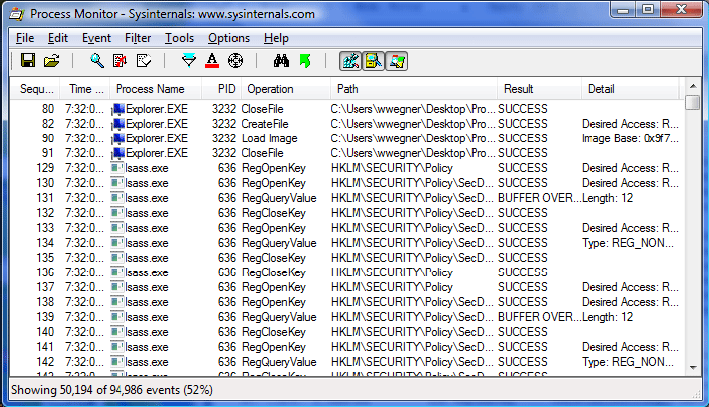This screenshot has height=407, width=709.
Task: Select Explorer.EXE in row 82
Action: point(156,124)
